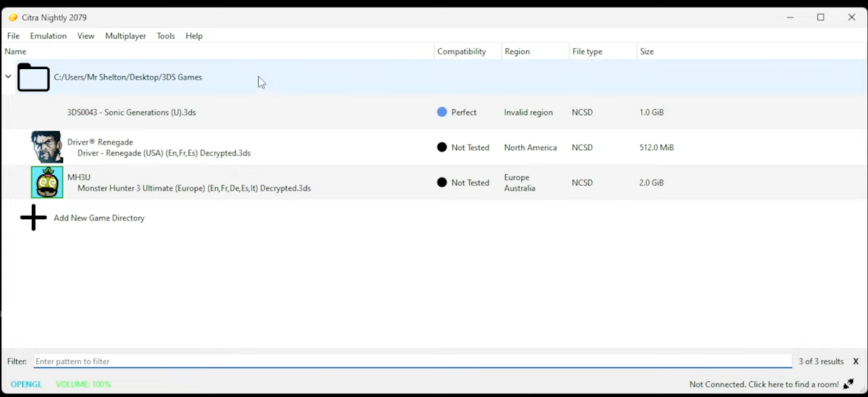Viewport: 868px width, 397px height.
Task: Open the Emulation menu
Action: point(48,36)
